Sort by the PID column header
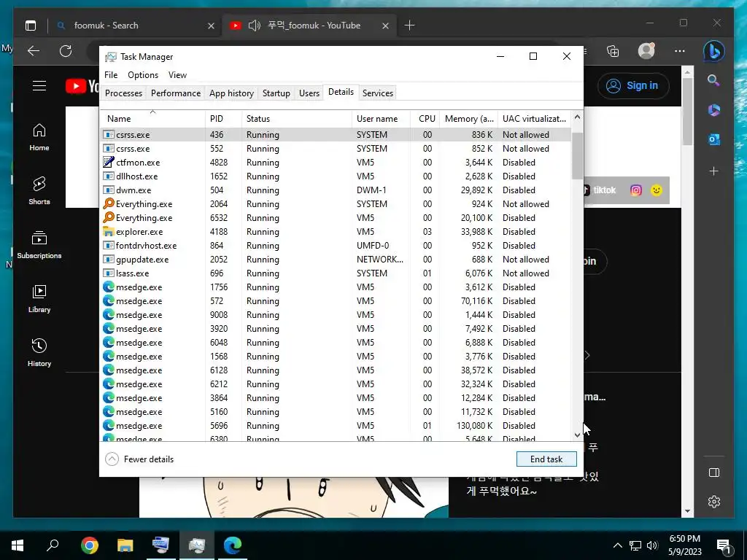 click(223, 119)
